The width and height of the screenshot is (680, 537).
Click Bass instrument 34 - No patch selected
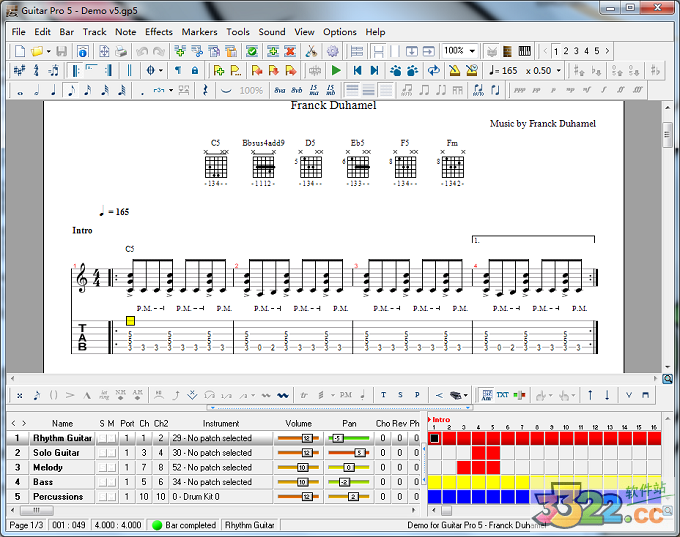(212, 482)
